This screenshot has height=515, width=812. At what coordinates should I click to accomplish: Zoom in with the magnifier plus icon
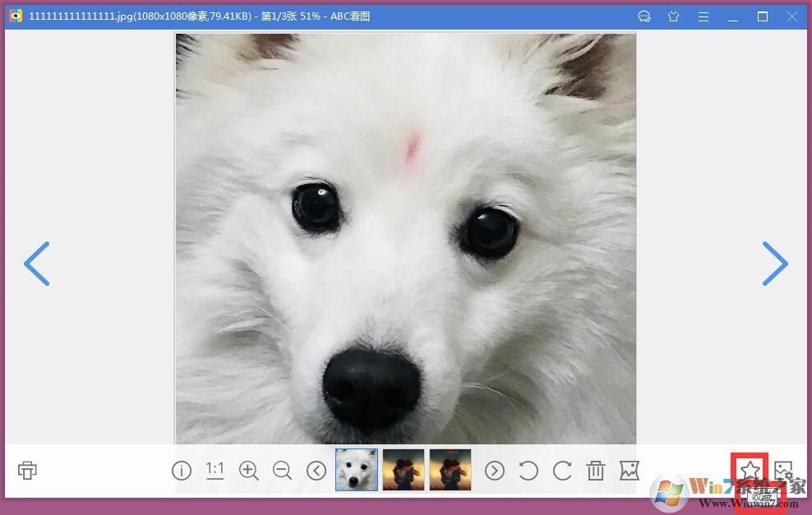(x=248, y=471)
